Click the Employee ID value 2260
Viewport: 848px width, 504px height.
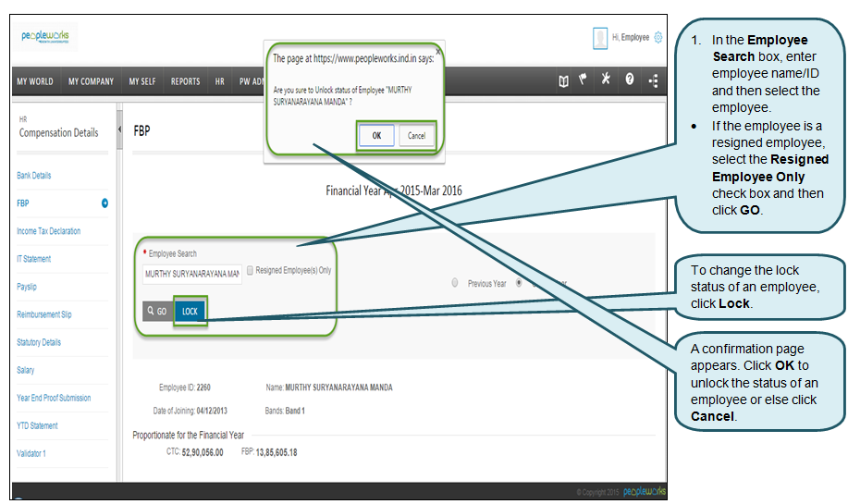click(x=203, y=387)
